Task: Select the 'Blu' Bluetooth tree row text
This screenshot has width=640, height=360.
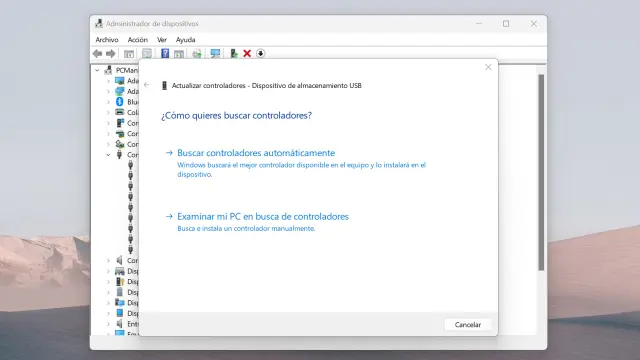Action: click(x=133, y=102)
